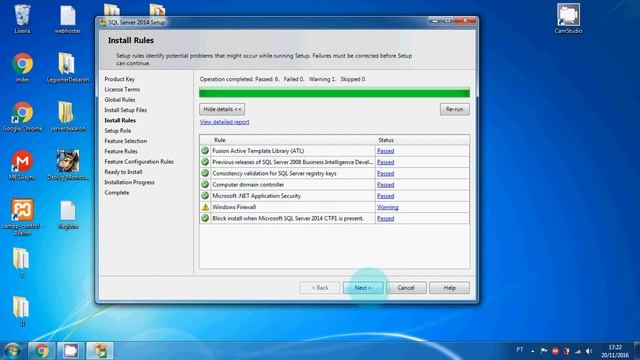Select the Setup Role step

coord(118,131)
